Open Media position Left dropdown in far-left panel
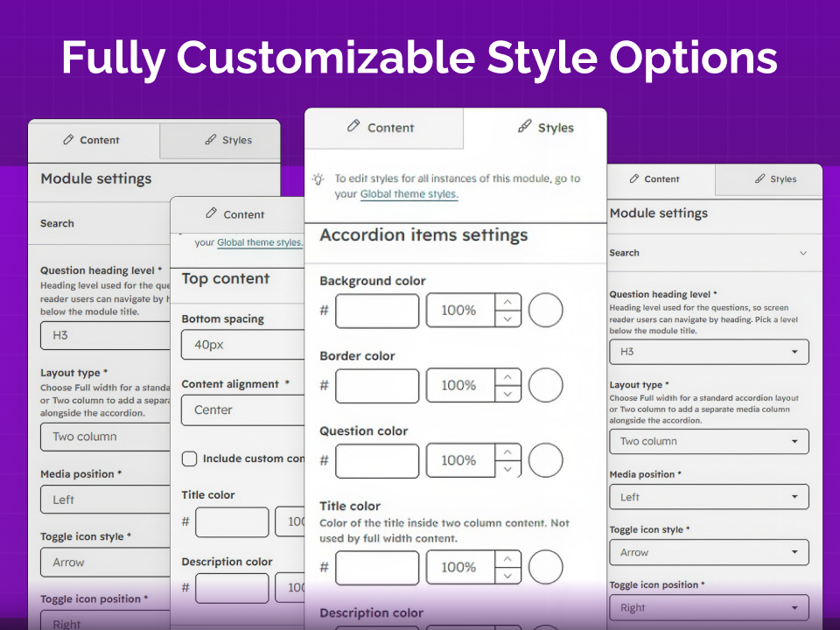This screenshot has width=840, height=630. coord(105,500)
